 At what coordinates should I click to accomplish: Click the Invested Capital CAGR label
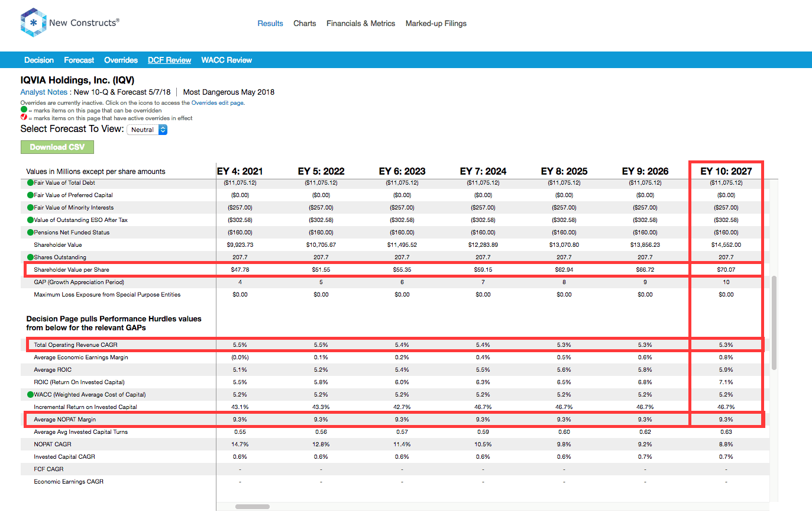64,456
